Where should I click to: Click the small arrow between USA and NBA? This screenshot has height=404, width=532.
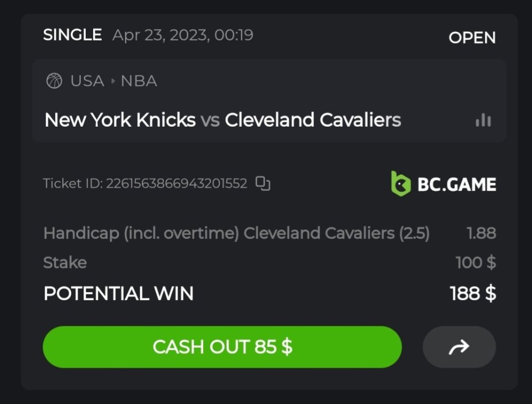113,81
